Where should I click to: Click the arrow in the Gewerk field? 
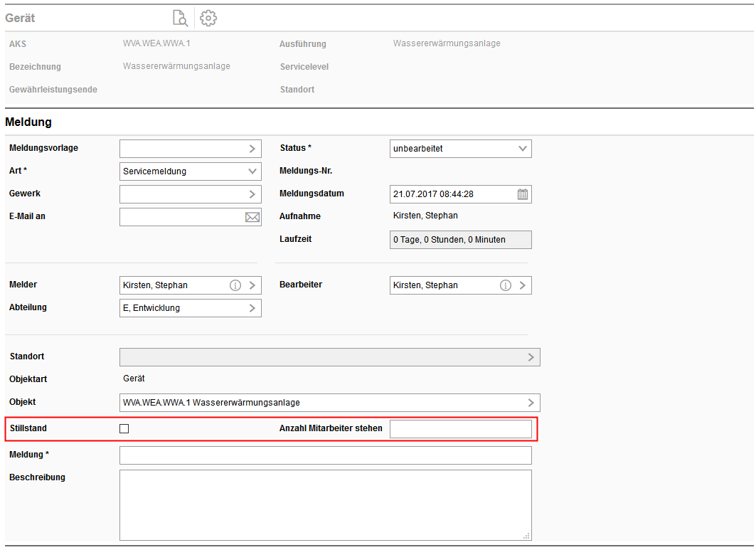[252, 194]
